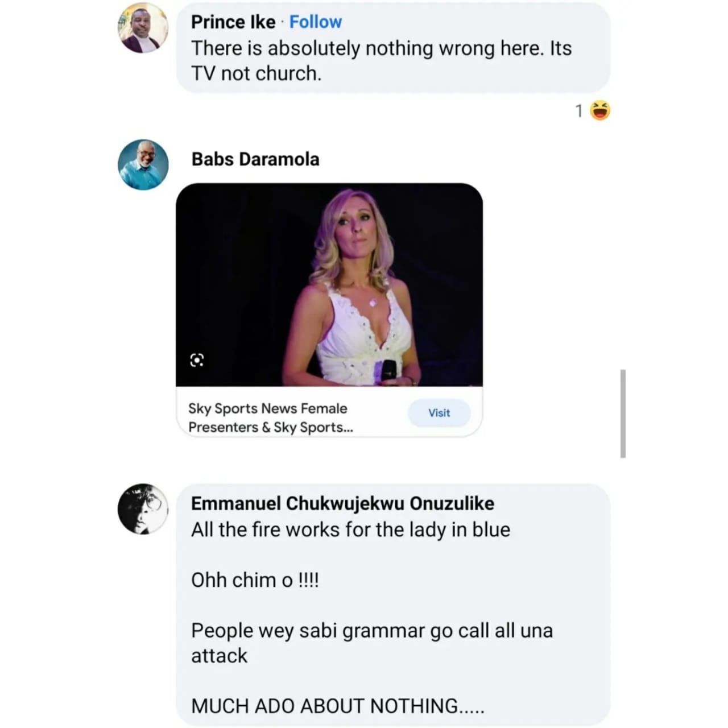This screenshot has height=728, width=728.
Task: Click the 'Ohh chim o !!!!' line
Action: tap(255, 580)
